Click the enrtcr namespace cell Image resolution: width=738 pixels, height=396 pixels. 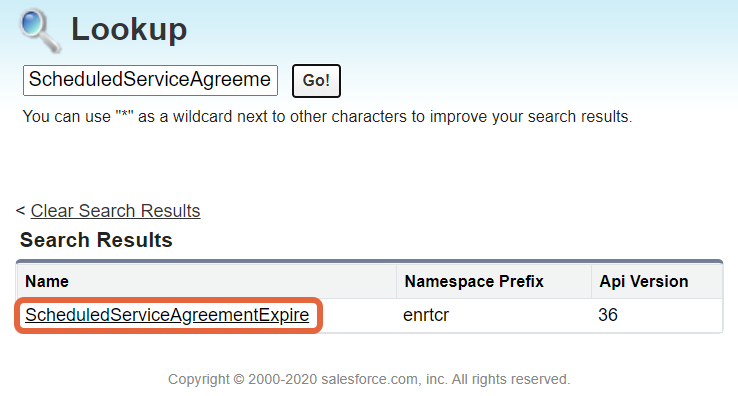coord(426,315)
